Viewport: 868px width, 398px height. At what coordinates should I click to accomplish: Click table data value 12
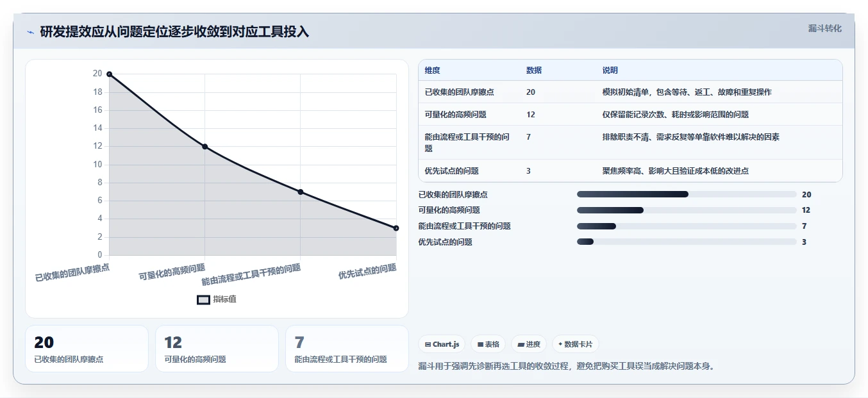(531, 115)
